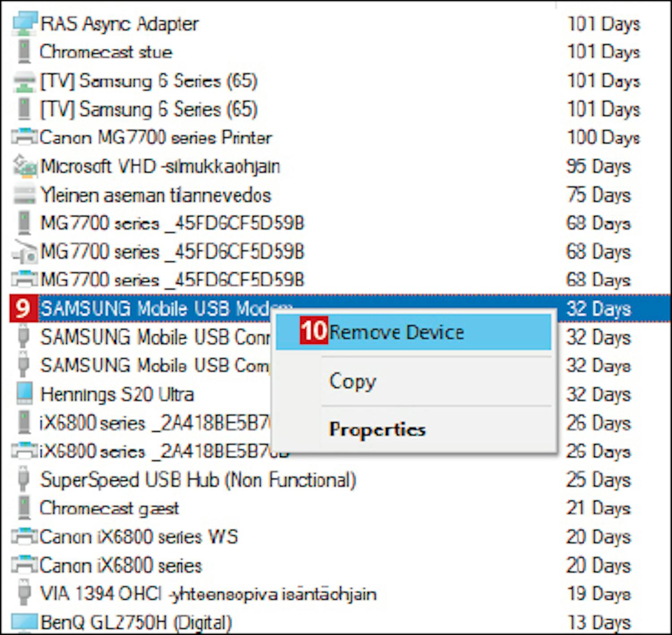Viewport: 672px width, 635px height.
Task: Click the VIA 1394 OHCI connector icon
Action: pyautogui.click(x=24, y=594)
